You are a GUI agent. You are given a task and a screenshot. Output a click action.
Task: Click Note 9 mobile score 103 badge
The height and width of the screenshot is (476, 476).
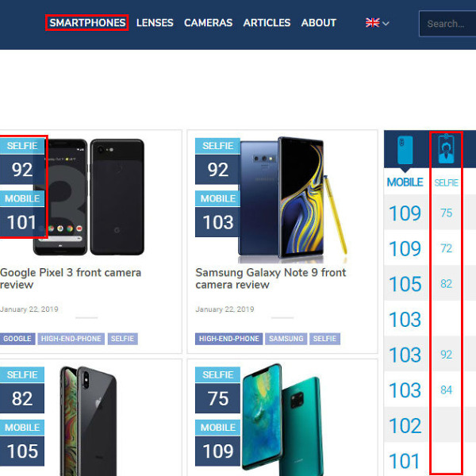pyautogui.click(x=218, y=222)
